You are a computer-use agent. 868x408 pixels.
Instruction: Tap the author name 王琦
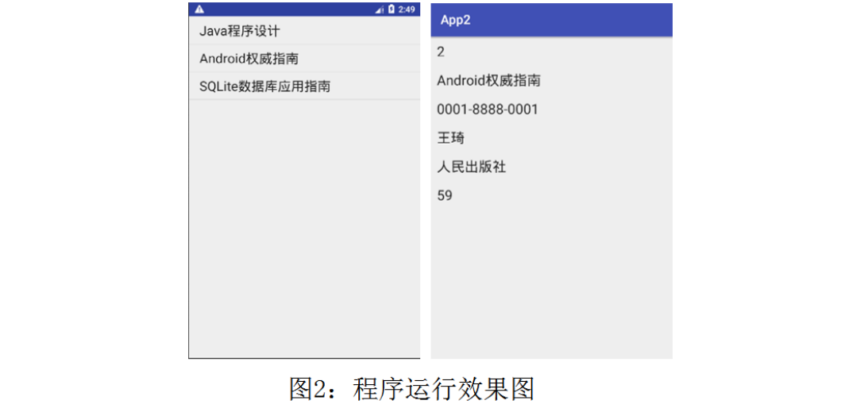450,138
